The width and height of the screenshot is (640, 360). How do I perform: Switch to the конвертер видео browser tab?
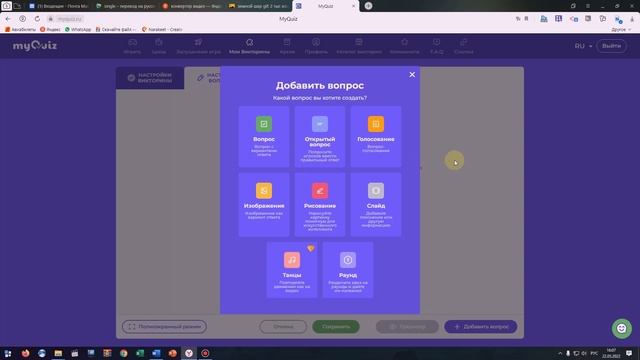pyautogui.click(x=192, y=6)
